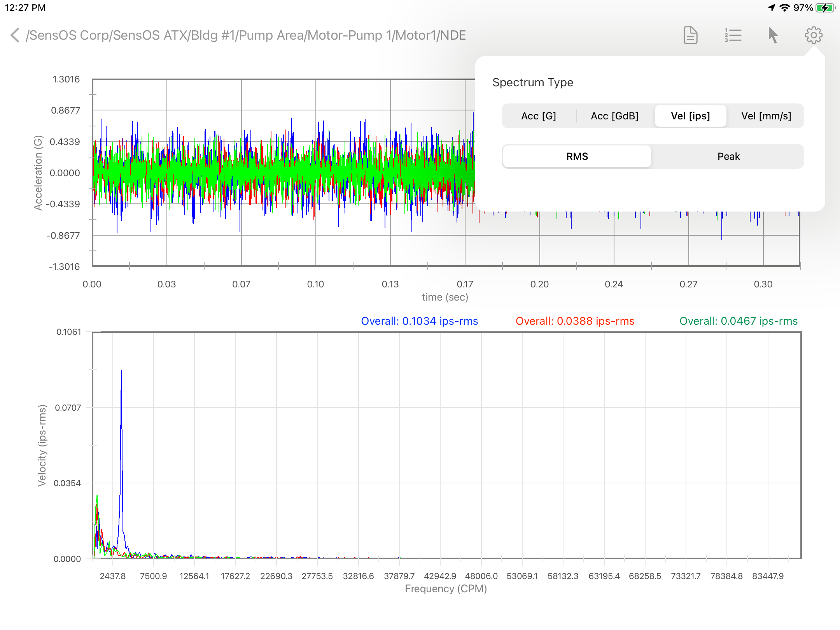Select Acc [GdB] spectrum type
This screenshot has width=840, height=630.
pyautogui.click(x=614, y=116)
